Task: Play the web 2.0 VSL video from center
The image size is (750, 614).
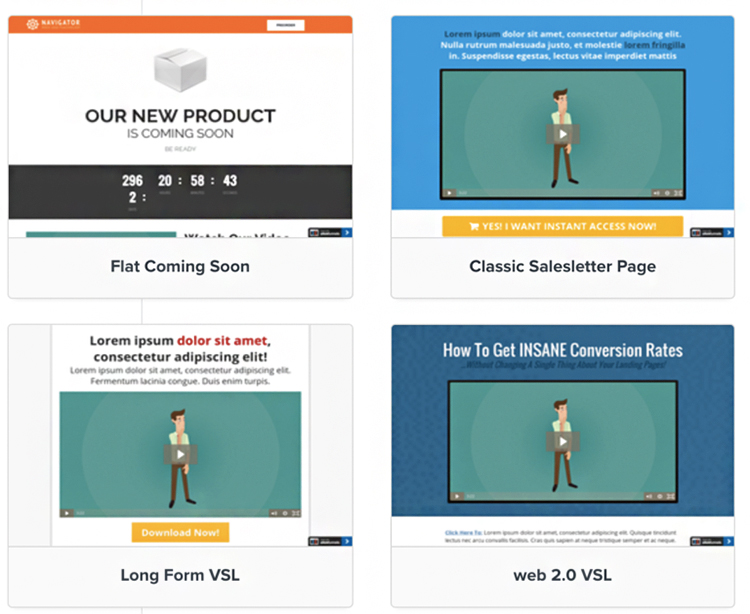Action: click(x=562, y=441)
